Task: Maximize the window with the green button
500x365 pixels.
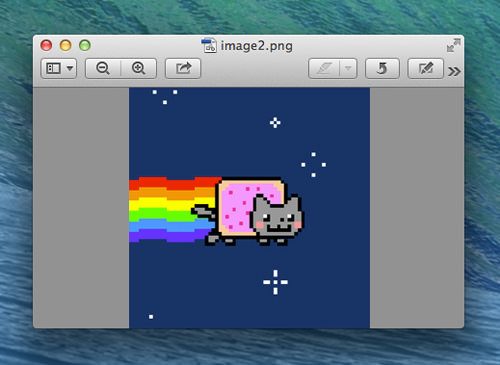Action: point(85,45)
